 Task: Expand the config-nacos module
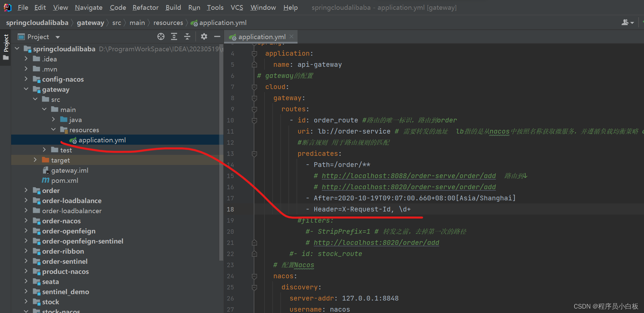26,79
